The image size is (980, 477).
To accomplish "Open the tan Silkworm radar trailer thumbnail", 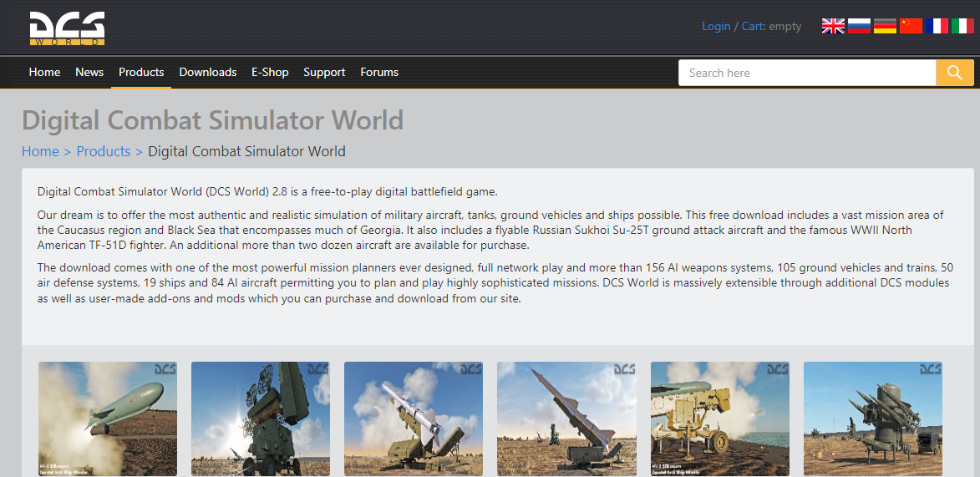I will tap(720, 419).
